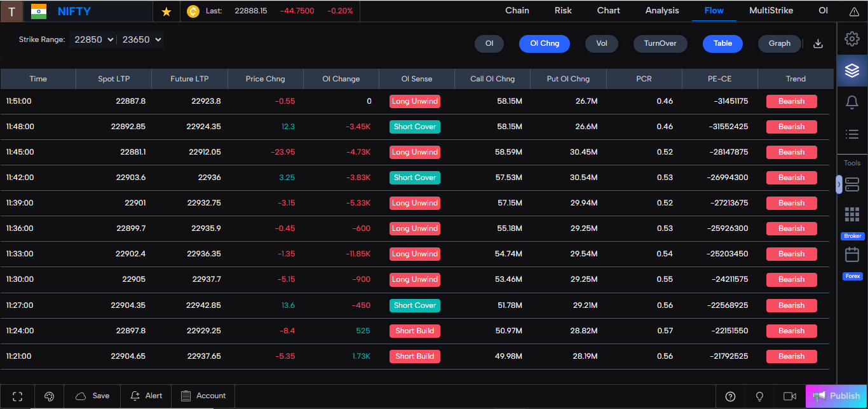The width and height of the screenshot is (868, 409).
Task: Enter fullscreen using bottom-left expand icon
Action: (17, 396)
